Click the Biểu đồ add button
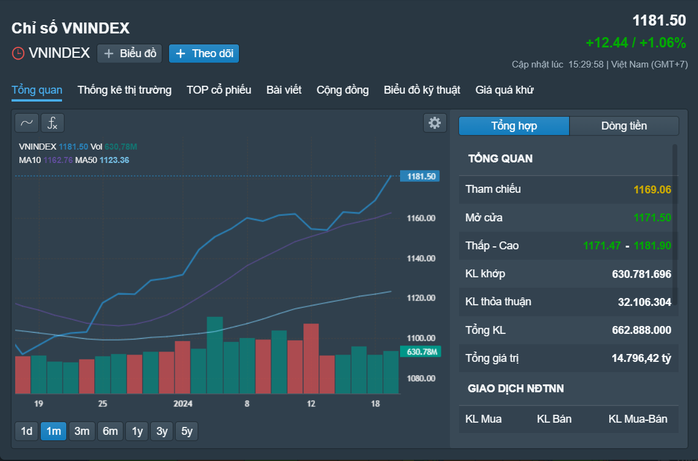This screenshot has width=698, height=461. tap(130, 53)
